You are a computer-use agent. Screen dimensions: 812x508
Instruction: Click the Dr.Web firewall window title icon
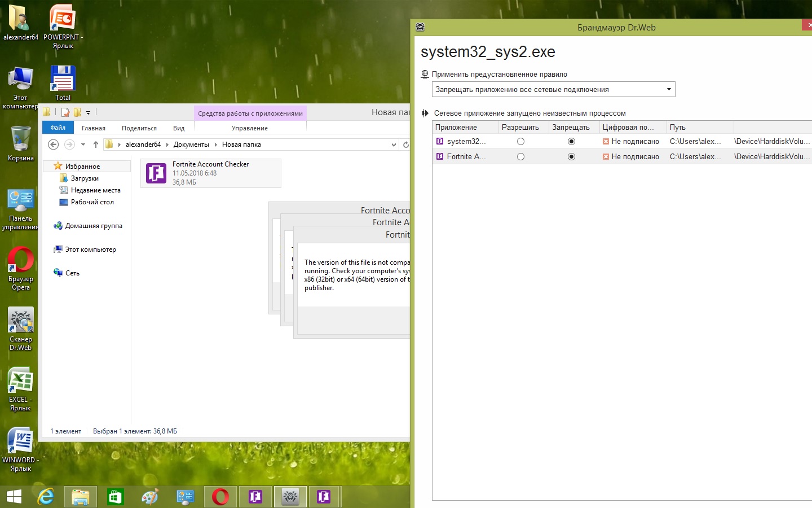(420, 27)
